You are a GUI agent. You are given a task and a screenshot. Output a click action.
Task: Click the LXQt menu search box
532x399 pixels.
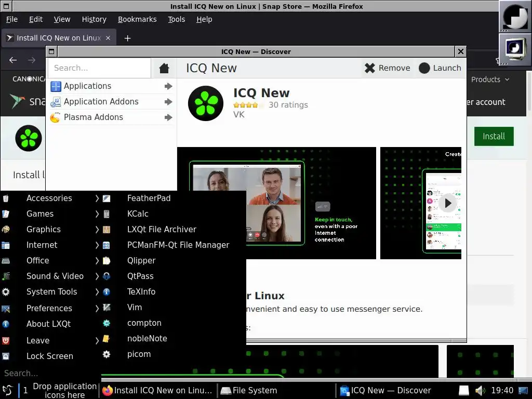(51, 373)
